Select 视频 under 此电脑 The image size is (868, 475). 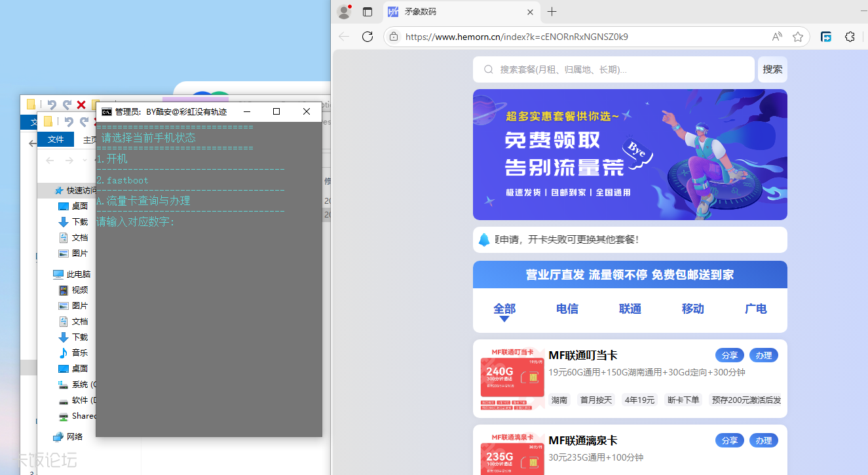(x=73, y=290)
